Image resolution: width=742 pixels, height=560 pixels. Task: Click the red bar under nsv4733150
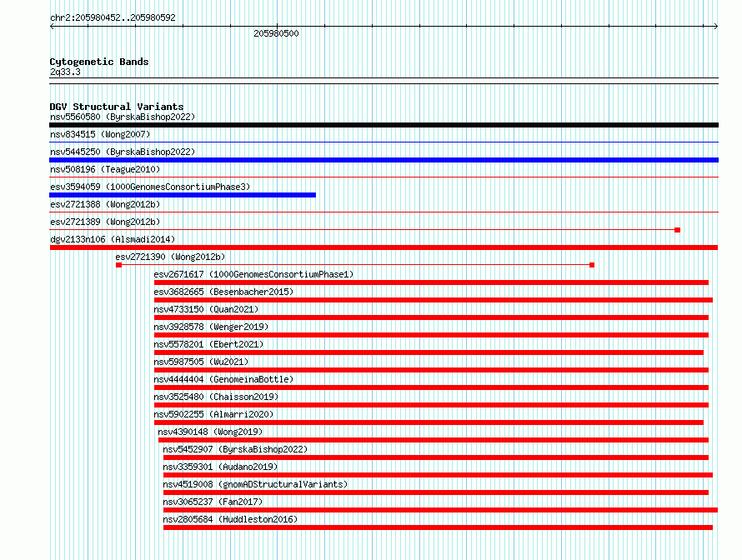tap(431, 317)
